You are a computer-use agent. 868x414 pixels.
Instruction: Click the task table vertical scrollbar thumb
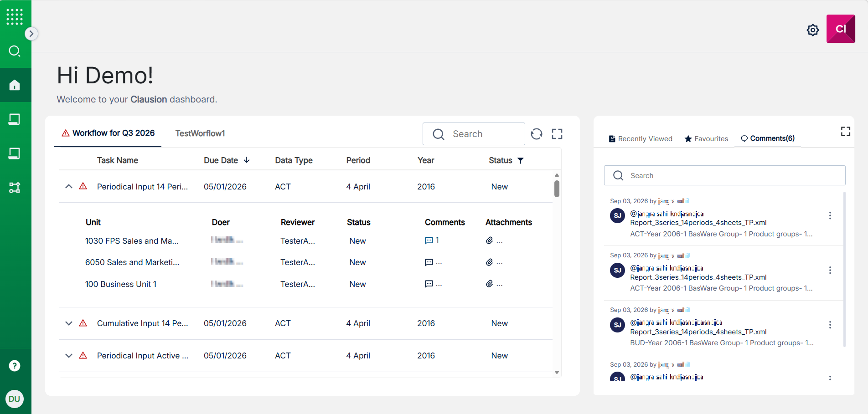tap(557, 189)
